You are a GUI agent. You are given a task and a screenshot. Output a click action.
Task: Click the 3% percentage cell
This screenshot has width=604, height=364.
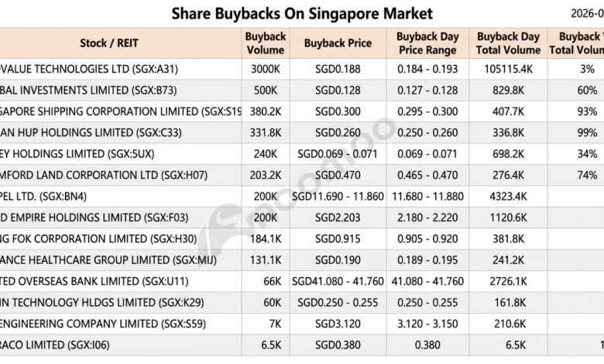(x=587, y=70)
